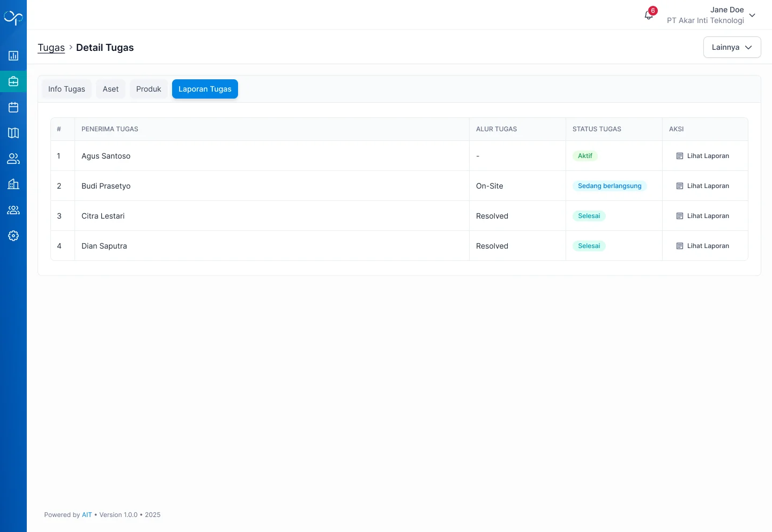Click the Sedang berlangsung status badge

coord(610,186)
